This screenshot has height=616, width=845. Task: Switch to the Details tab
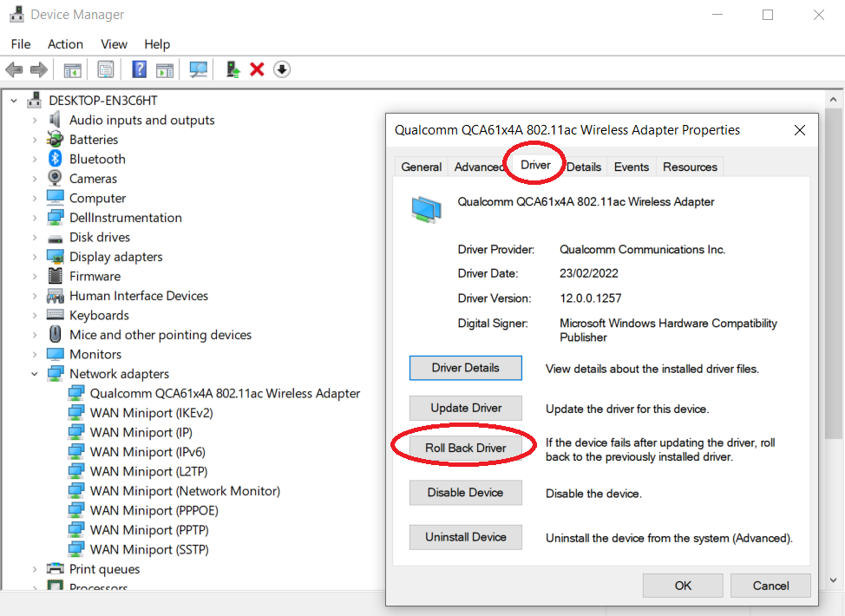(x=584, y=167)
